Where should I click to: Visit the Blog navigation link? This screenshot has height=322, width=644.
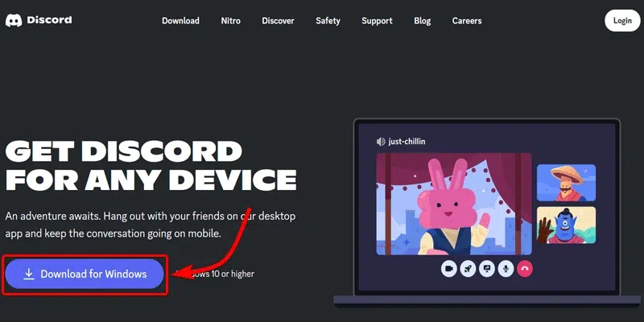coord(422,21)
